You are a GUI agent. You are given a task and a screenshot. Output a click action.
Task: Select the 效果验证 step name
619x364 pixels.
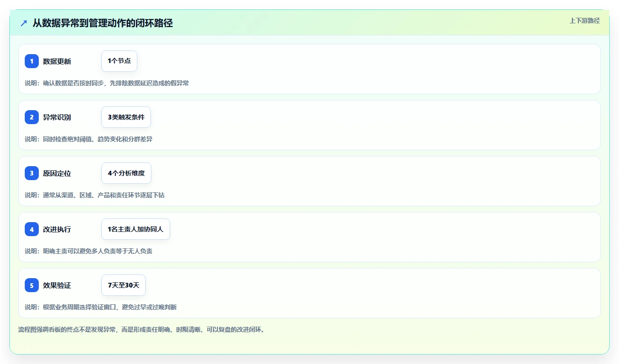(57, 285)
